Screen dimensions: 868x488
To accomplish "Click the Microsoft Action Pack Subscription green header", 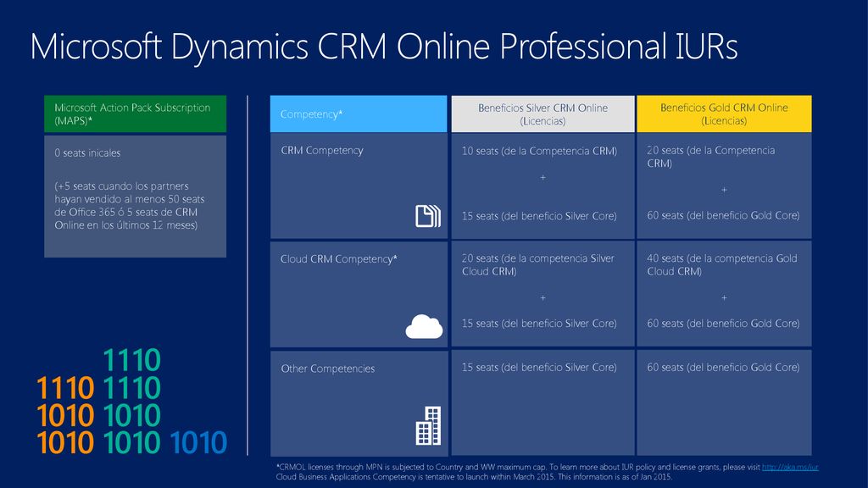I will point(135,114).
